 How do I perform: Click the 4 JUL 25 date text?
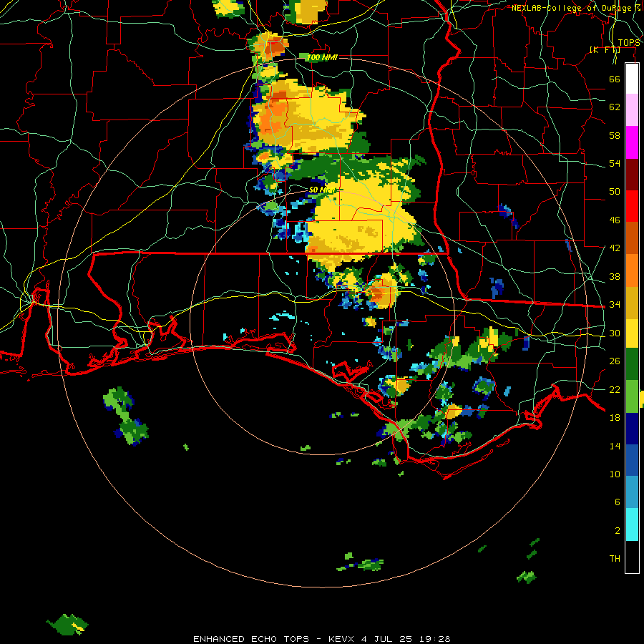[x=386, y=639]
